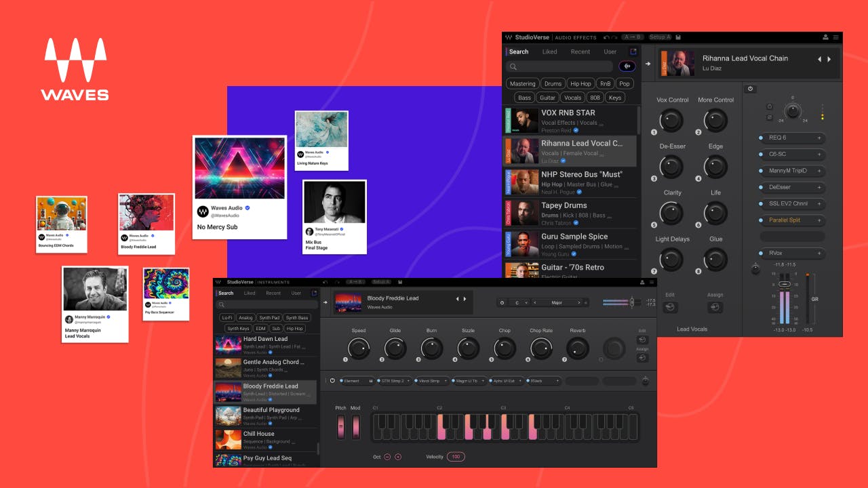This screenshot has width=868, height=488.
Task: Open the root note C dropdown
Action: click(517, 302)
